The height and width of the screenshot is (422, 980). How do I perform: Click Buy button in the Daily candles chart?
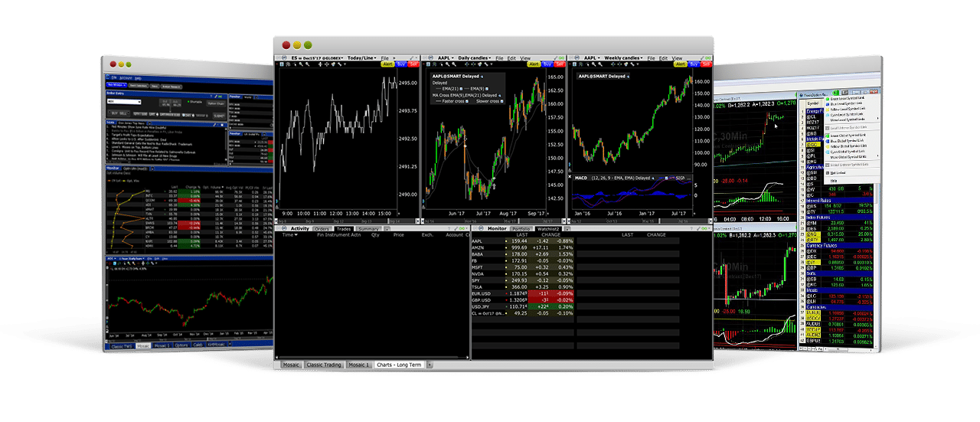(x=547, y=64)
